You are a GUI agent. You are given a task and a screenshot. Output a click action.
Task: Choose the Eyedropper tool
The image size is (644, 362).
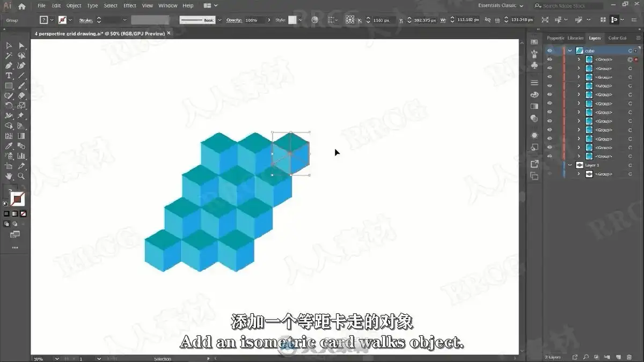pyautogui.click(x=9, y=146)
